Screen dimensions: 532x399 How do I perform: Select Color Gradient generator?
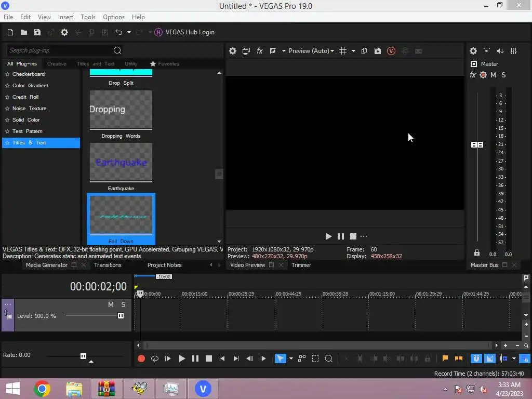click(x=30, y=86)
